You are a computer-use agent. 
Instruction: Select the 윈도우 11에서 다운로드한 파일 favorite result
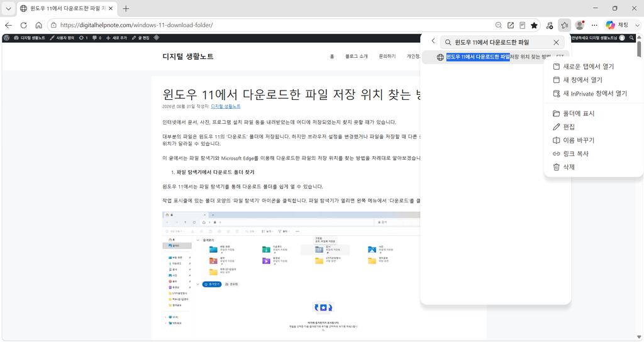point(496,57)
